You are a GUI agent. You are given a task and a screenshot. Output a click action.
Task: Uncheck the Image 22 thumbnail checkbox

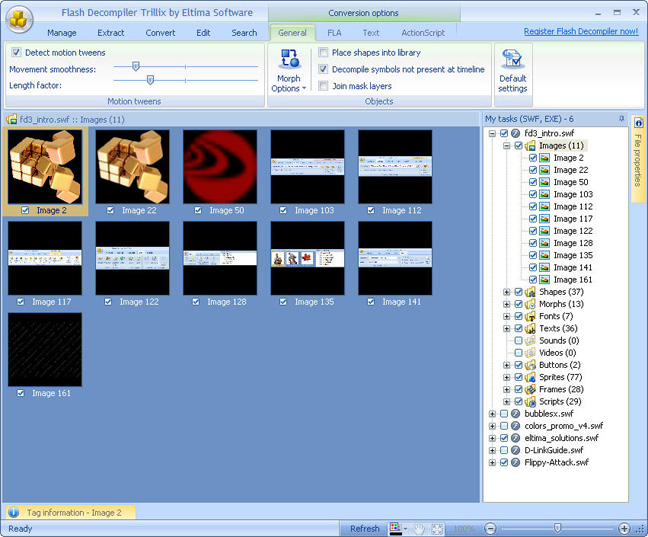(x=110, y=210)
